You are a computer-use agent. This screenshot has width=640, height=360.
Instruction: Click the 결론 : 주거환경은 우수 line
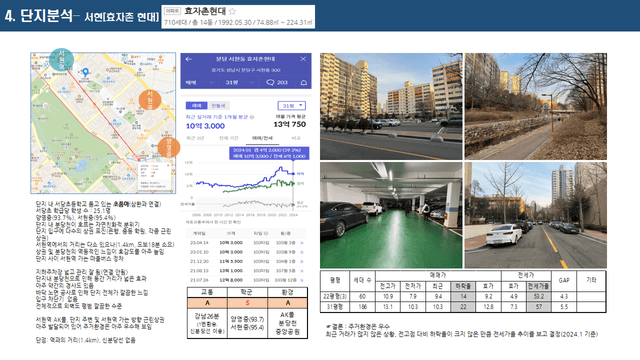coord(358,327)
